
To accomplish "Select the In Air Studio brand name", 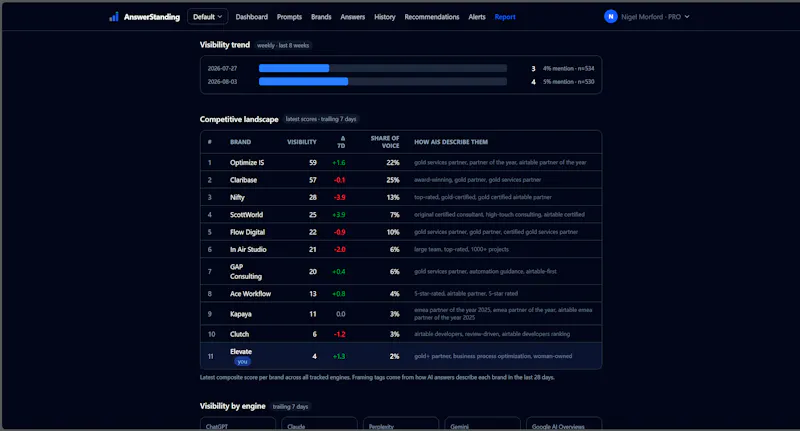I will click(x=248, y=249).
